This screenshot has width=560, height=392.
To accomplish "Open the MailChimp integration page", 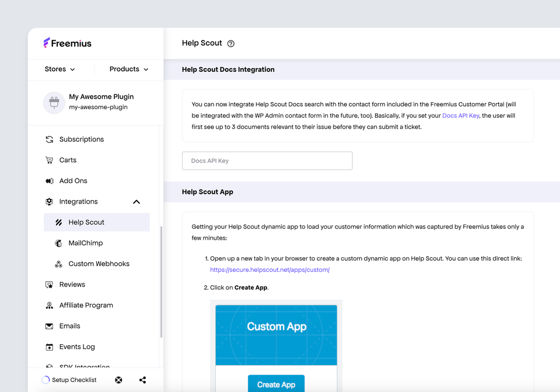I will point(85,243).
